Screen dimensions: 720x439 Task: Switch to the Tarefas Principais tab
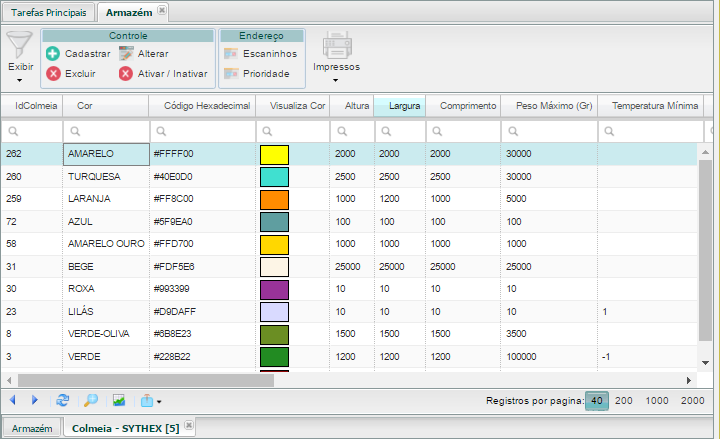pos(48,12)
